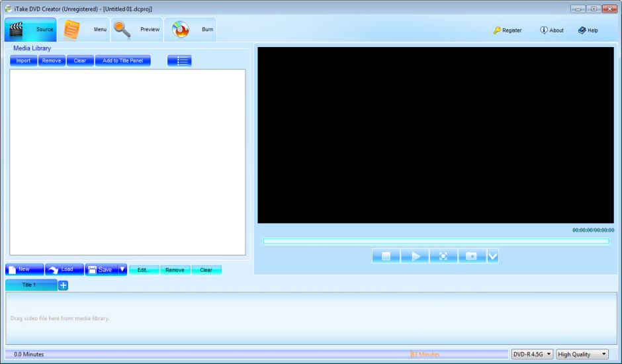Click Add to Title Panel

123,61
